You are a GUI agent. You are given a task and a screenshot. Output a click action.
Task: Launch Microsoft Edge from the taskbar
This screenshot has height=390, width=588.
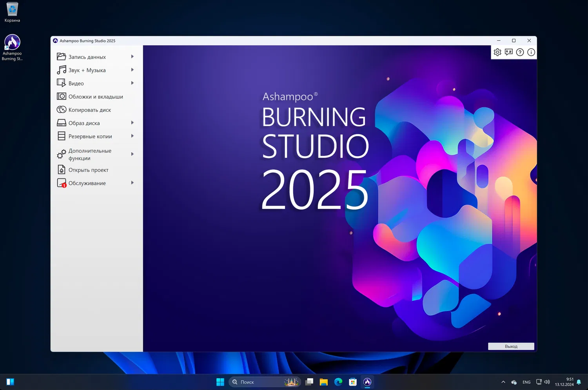pos(338,382)
